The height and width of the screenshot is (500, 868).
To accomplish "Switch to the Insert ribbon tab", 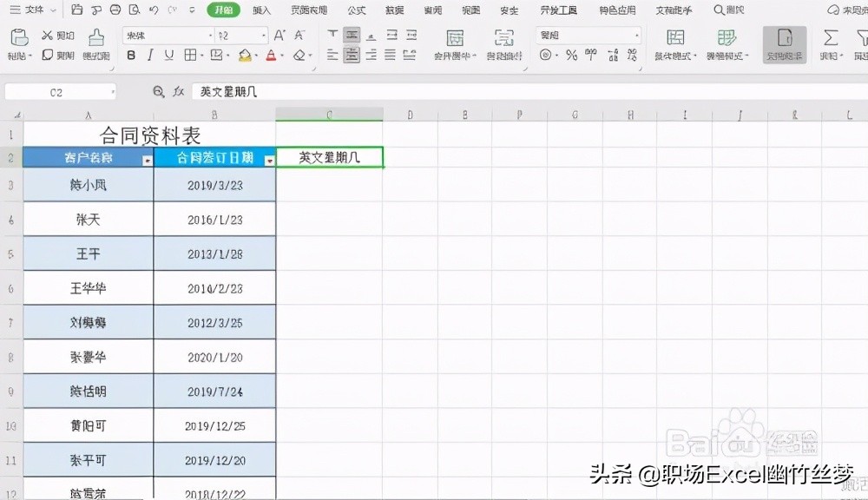I will 261,10.
